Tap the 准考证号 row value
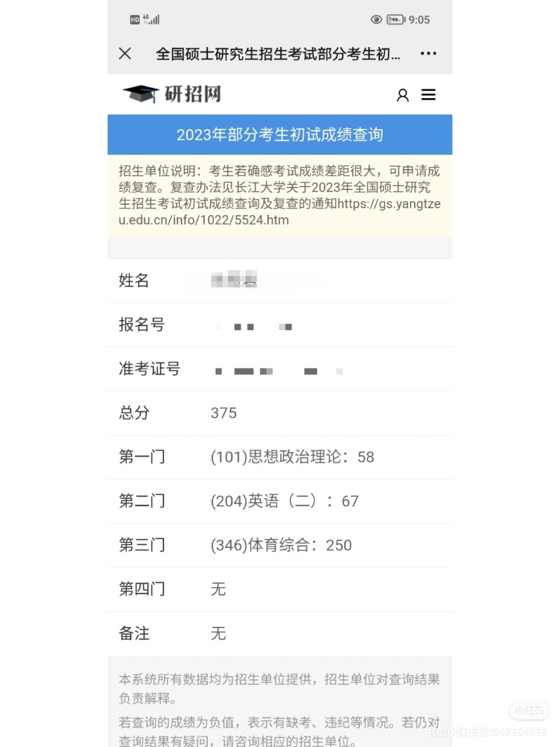Screen dimensions: 560x747 click(279, 371)
